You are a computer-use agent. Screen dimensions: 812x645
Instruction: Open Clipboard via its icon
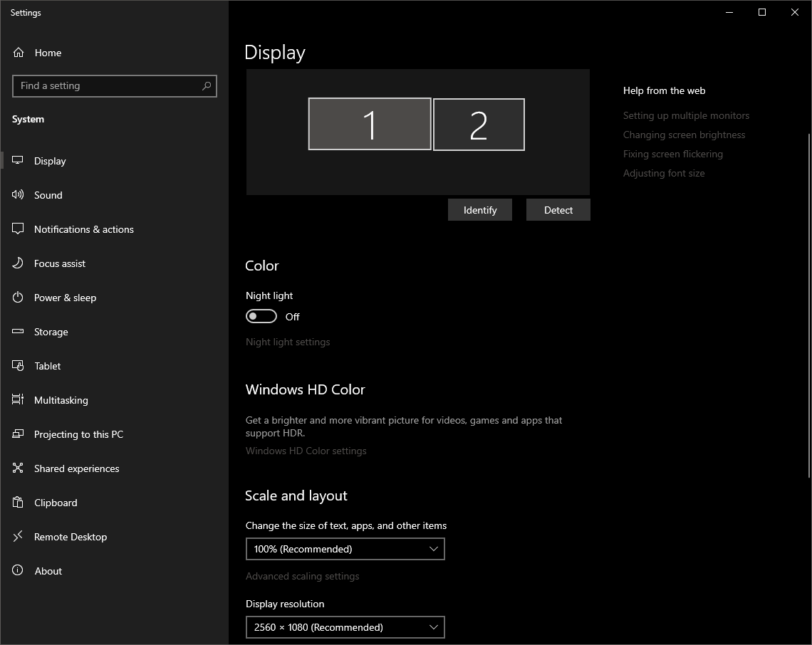pyautogui.click(x=19, y=503)
